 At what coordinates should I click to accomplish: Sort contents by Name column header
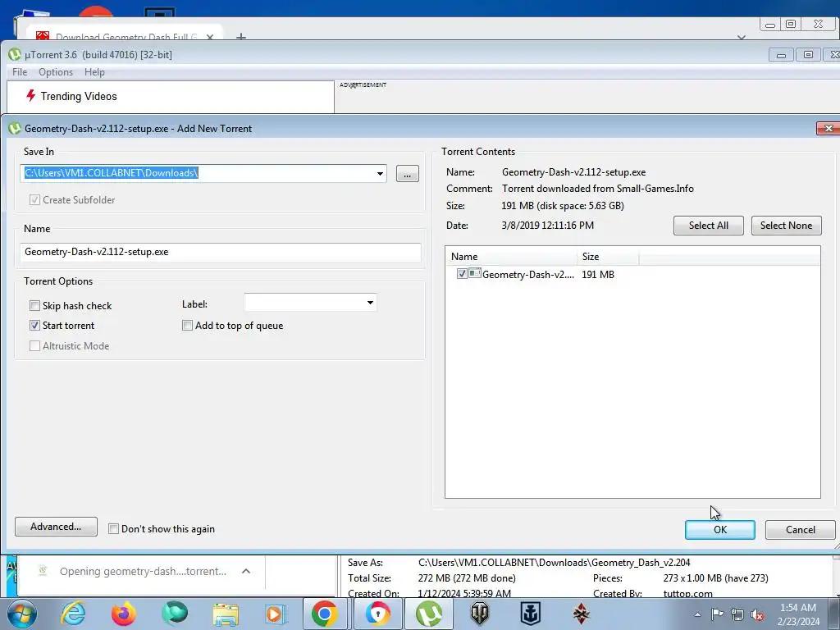pos(511,257)
